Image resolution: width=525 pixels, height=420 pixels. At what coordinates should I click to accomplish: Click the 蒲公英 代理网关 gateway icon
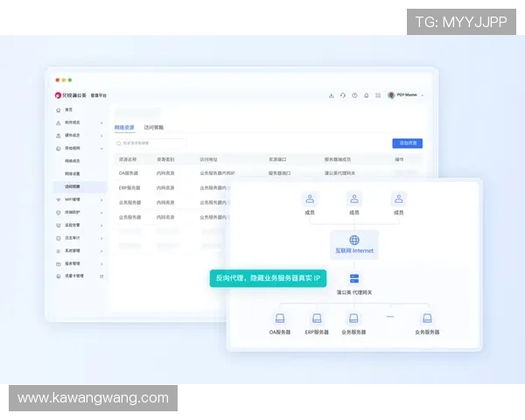click(x=354, y=278)
